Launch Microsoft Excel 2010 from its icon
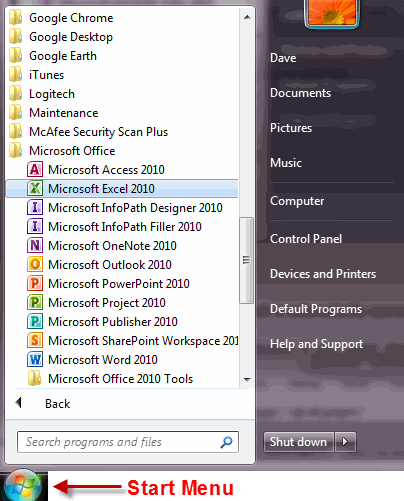Viewport: 404px width, 501px height. (35, 188)
